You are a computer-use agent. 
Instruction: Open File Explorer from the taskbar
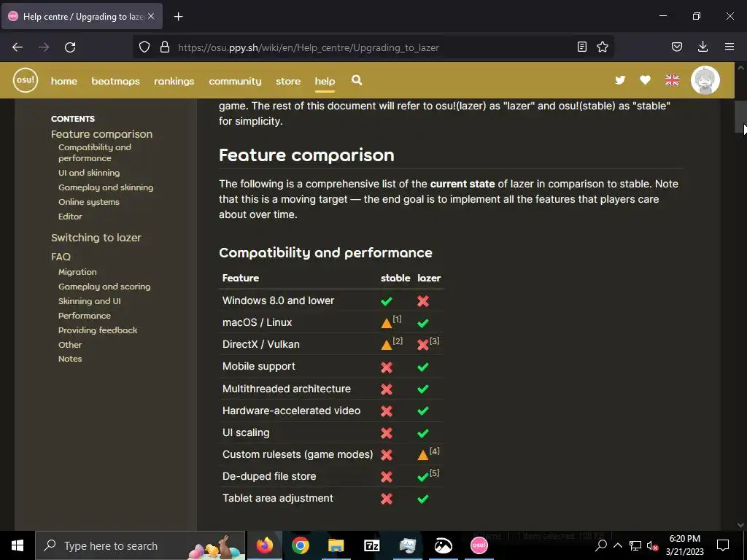(336, 545)
